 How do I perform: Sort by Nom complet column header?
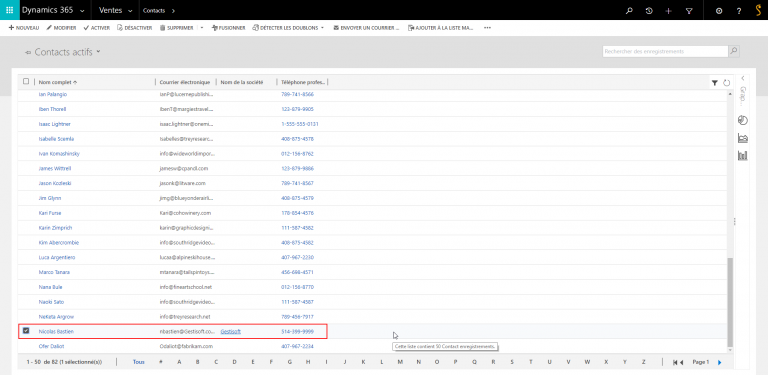pos(58,82)
